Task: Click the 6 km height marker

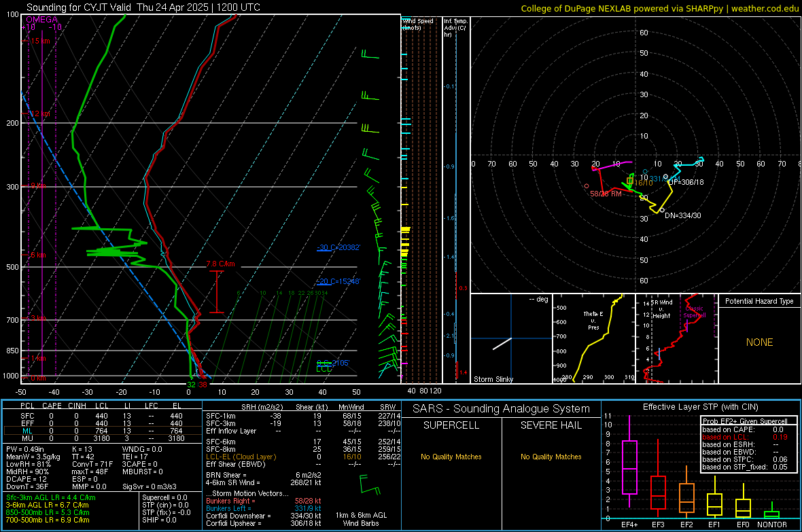Action: pos(38,255)
